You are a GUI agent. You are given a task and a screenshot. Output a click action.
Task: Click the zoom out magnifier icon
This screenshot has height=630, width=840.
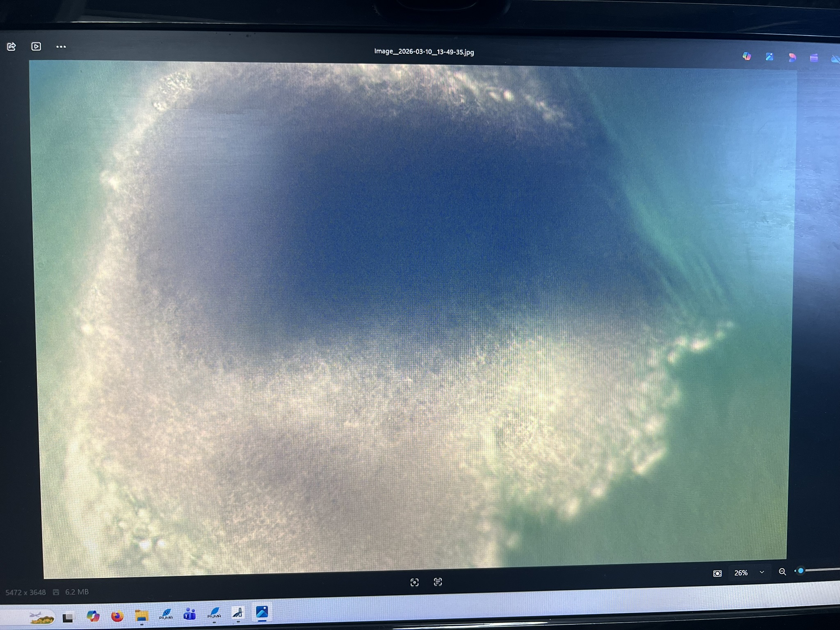click(x=782, y=571)
